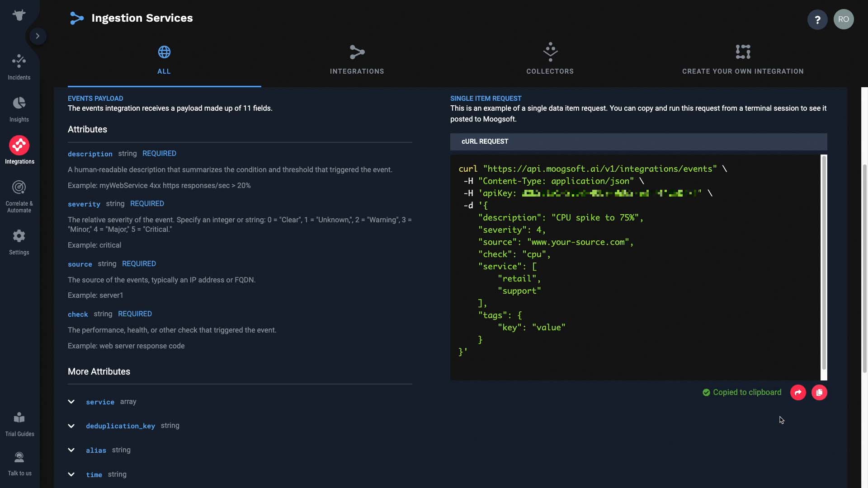Click the curl events URL line

pyautogui.click(x=593, y=169)
